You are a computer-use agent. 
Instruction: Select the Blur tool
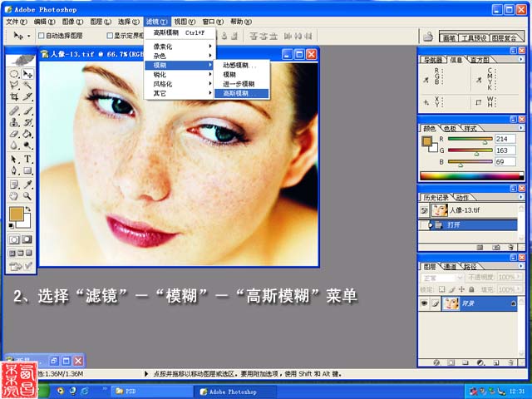pyautogui.click(x=14, y=145)
